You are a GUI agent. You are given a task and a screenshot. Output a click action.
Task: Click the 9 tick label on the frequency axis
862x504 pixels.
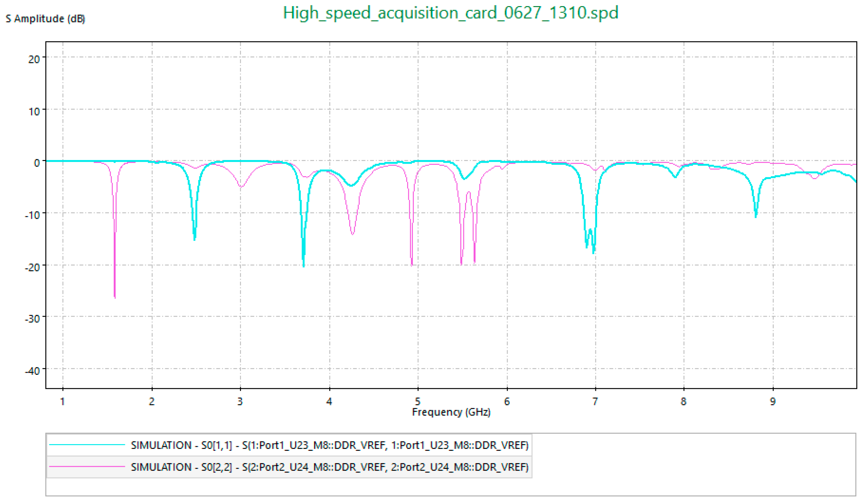pos(772,401)
